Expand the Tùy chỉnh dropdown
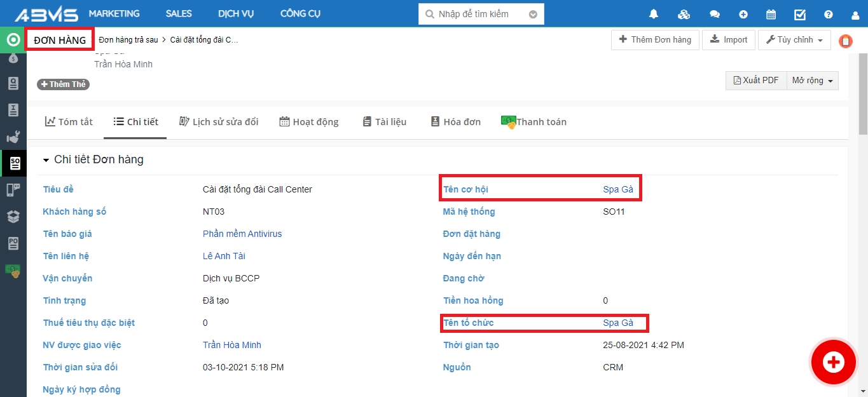 click(x=794, y=40)
